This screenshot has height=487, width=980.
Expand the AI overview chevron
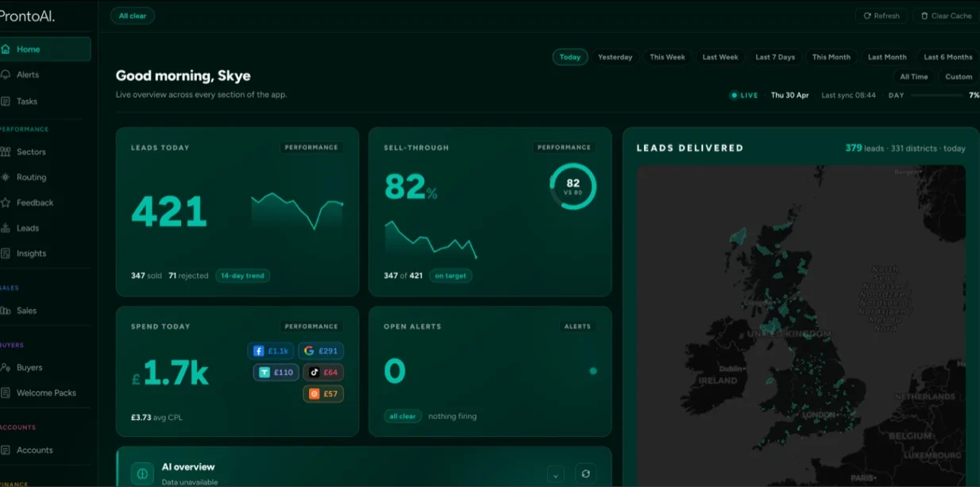(x=556, y=474)
